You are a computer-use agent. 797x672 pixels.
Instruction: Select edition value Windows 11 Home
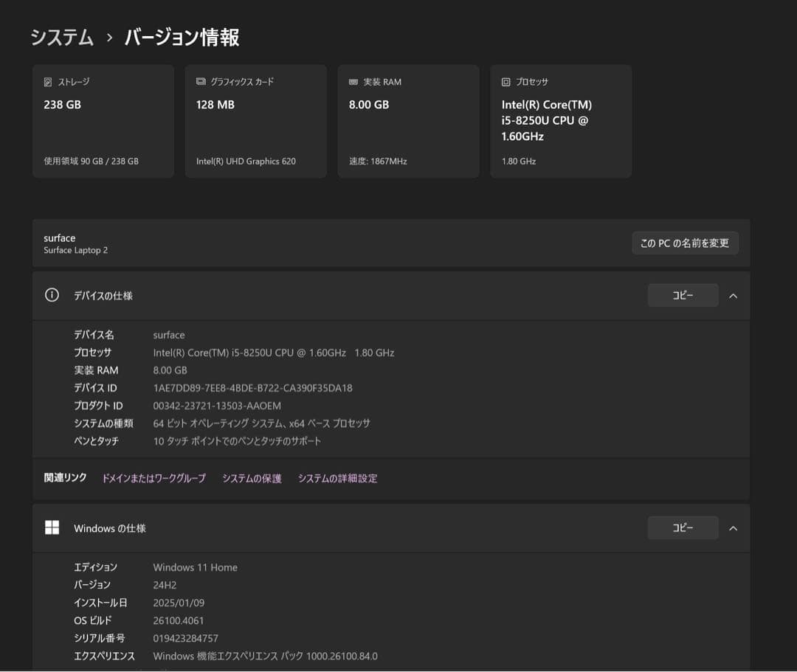click(x=195, y=567)
